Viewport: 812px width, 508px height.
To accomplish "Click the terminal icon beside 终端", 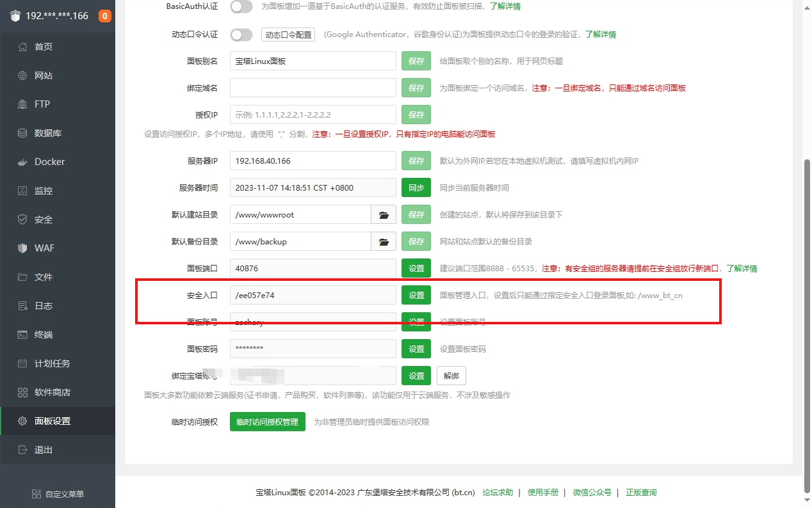I will click(x=23, y=335).
